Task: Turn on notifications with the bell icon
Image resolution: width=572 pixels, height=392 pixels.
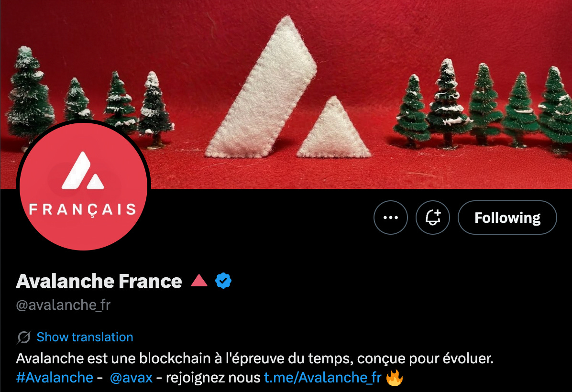Action: (x=433, y=218)
